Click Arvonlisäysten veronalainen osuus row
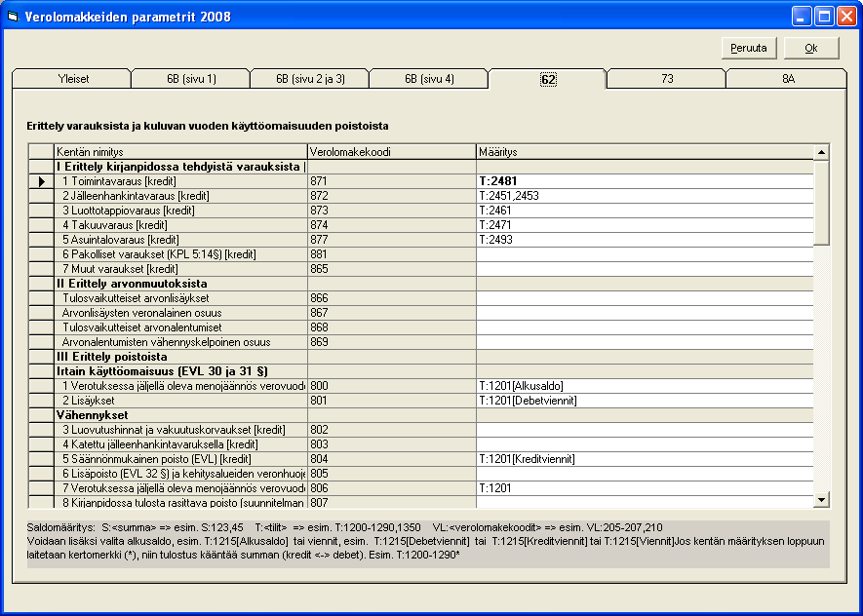This screenshot has height=616, width=863. point(181,313)
